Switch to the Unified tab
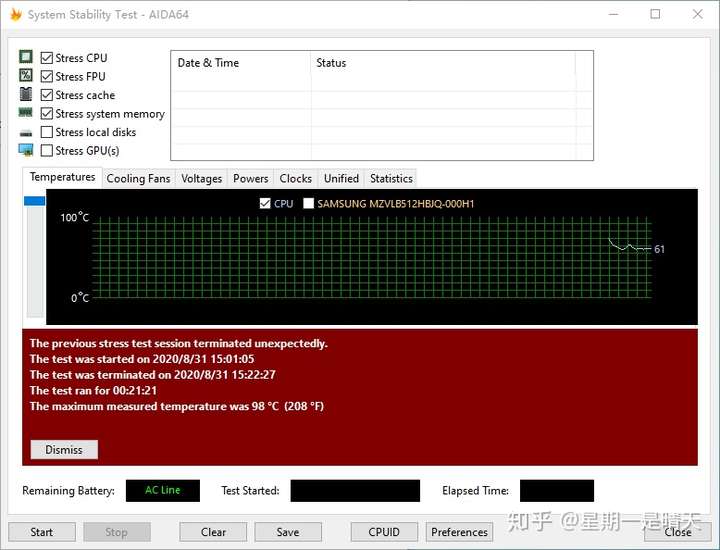 341,179
